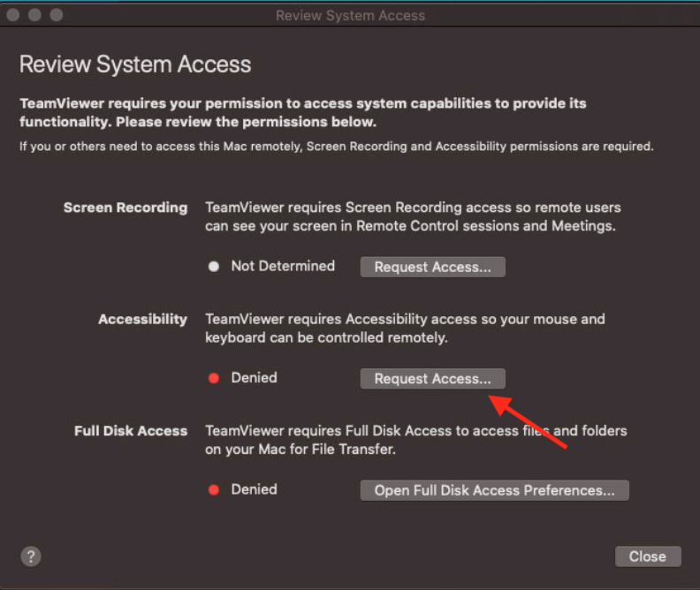Open help with the question mark button

coord(31,556)
